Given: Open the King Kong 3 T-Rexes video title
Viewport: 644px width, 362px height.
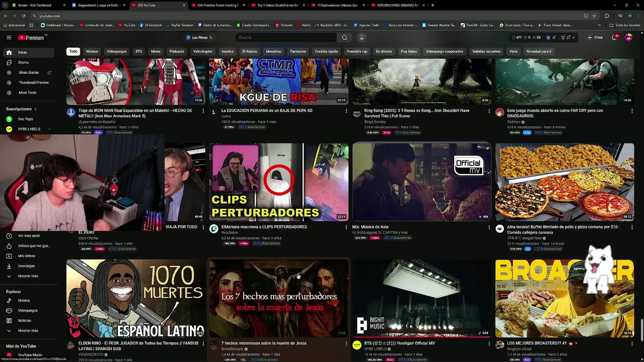Looking at the screenshot, I should [417, 113].
